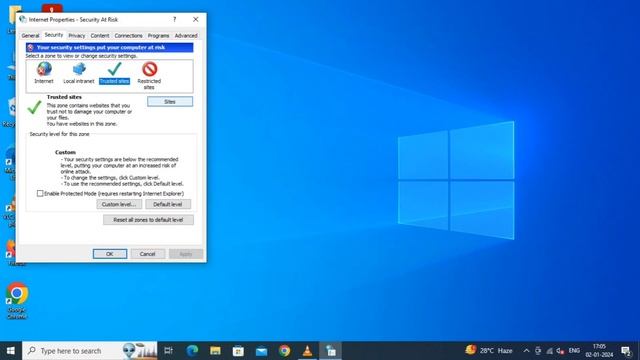Open the volume tray icon
Image resolution: width=640 pixels, height=360 pixels.
tap(560, 351)
